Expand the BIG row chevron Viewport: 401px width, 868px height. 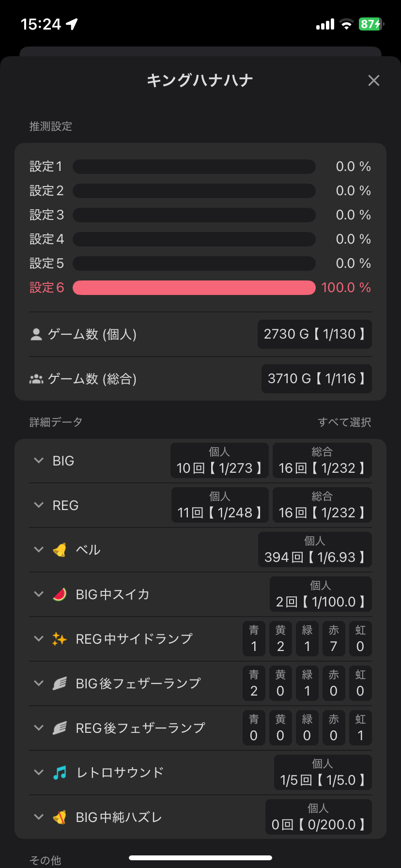[39, 461]
